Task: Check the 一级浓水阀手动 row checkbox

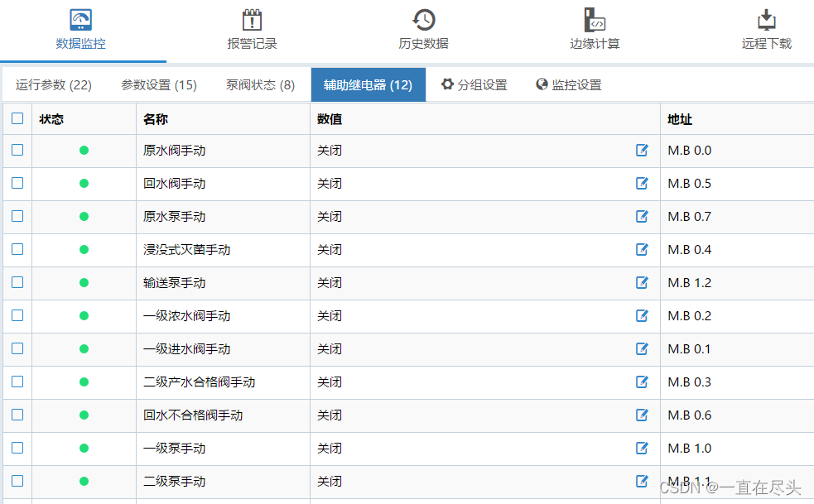Action: pyautogui.click(x=17, y=315)
